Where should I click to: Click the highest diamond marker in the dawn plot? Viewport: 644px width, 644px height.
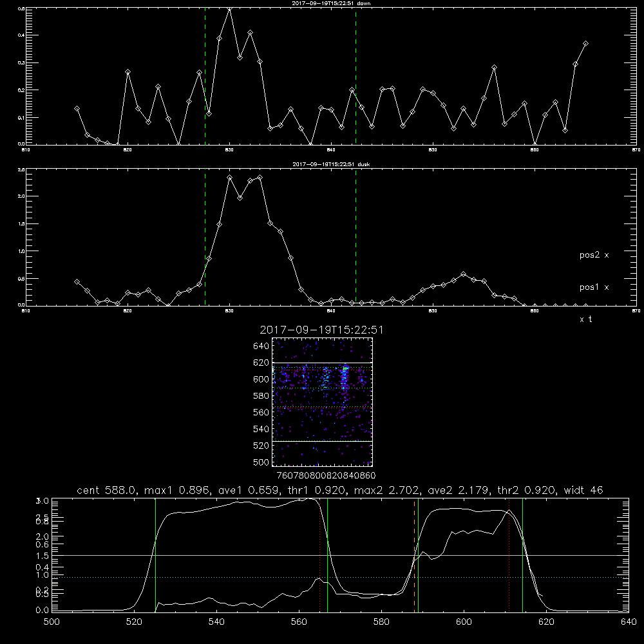coord(230,8)
